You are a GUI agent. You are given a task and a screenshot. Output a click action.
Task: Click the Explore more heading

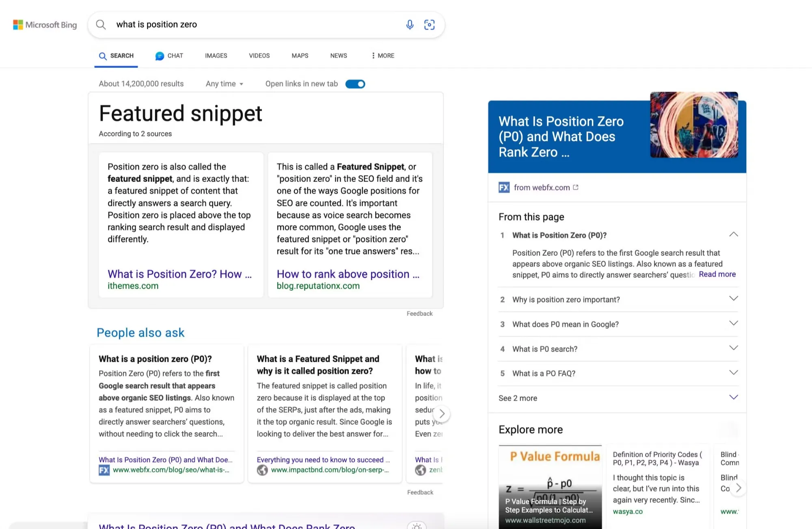tap(531, 430)
